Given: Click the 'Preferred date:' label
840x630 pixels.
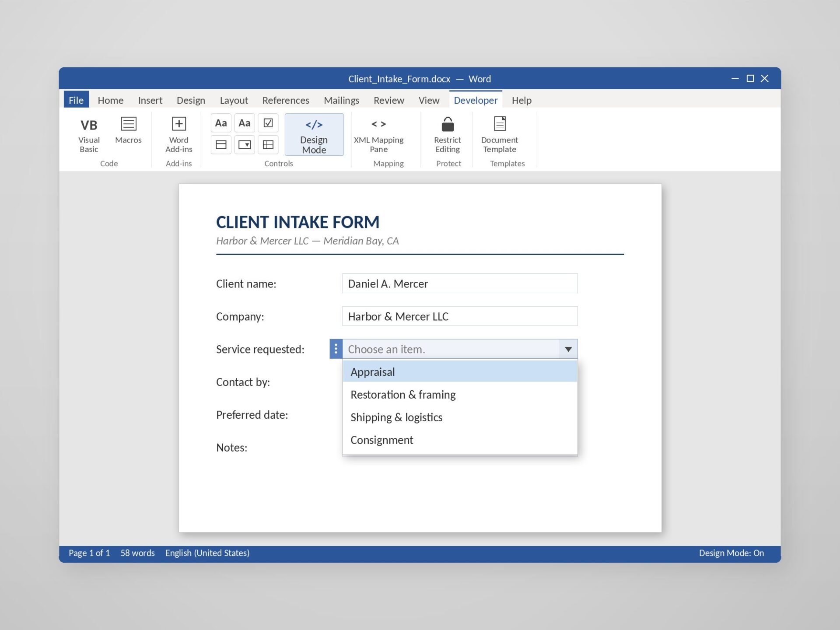Looking at the screenshot, I should pos(252,415).
